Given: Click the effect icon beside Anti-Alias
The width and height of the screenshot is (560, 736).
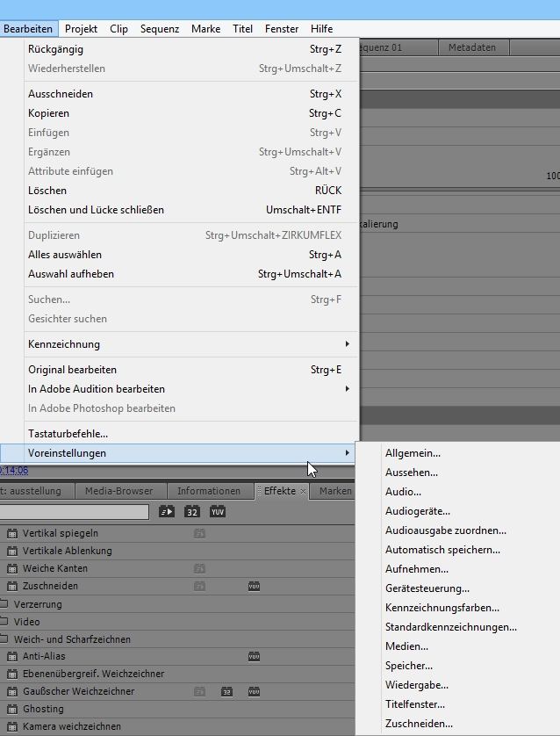Looking at the screenshot, I should [x=12, y=656].
